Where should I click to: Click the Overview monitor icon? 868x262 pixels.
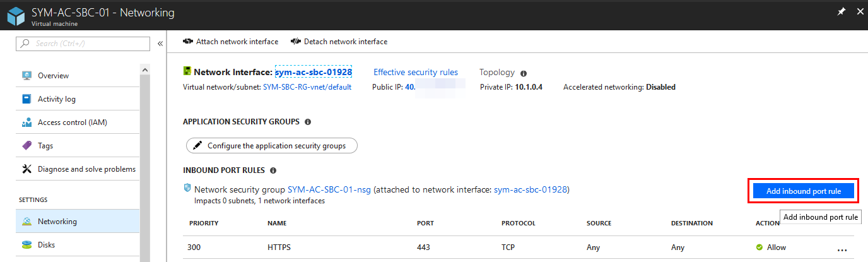pyautogui.click(x=26, y=76)
